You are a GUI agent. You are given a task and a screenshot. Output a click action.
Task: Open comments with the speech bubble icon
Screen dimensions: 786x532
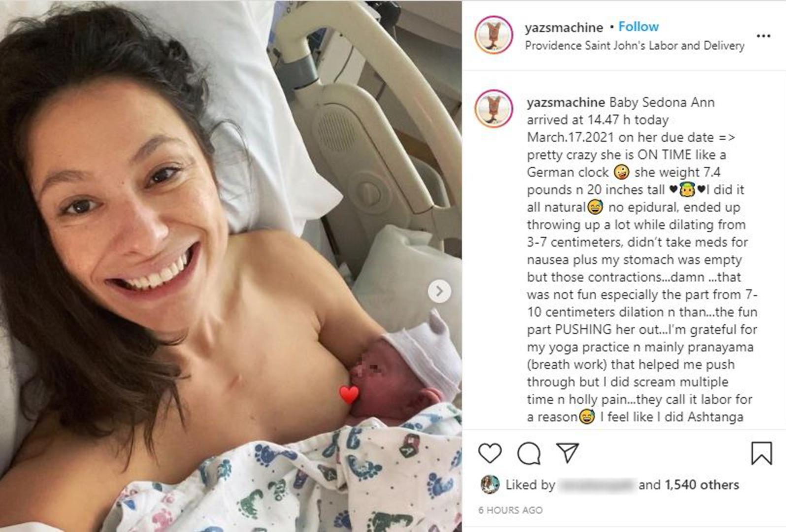tap(529, 453)
